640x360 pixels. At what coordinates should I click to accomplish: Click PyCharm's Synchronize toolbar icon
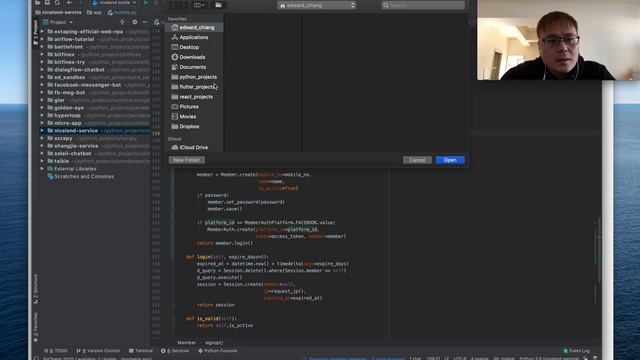click(x=57, y=2)
